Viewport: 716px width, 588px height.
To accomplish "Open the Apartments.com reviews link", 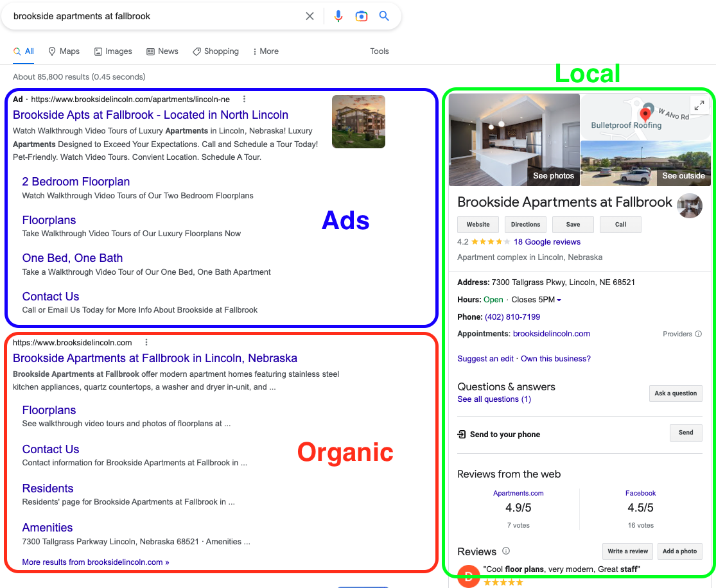I will pos(518,493).
